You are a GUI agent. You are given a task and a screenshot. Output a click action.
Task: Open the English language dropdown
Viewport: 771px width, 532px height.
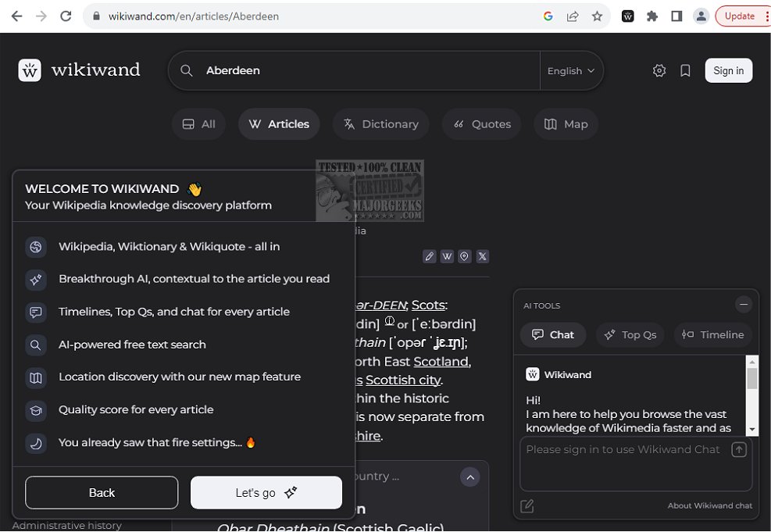pos(571,70)
